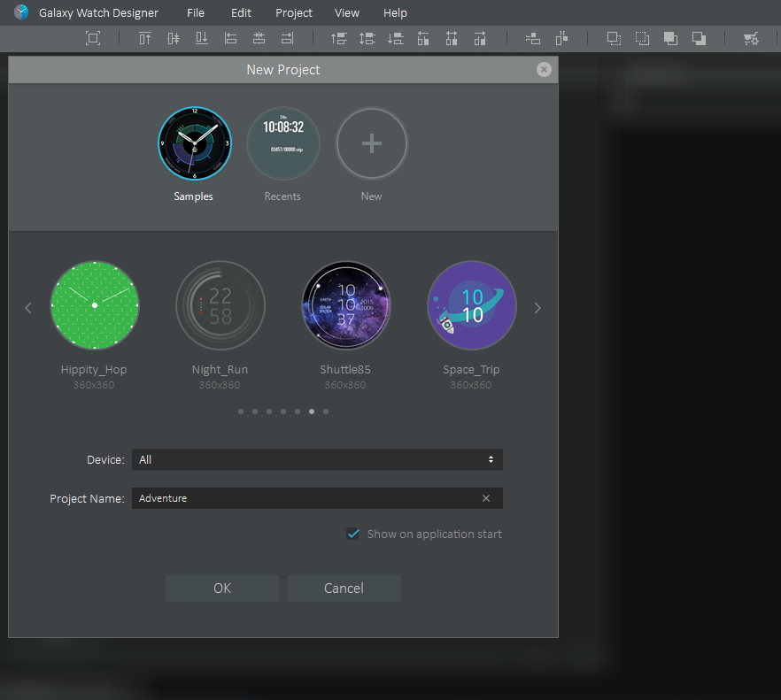The height and width of the screenshot is (700, 781).
Task: Click the distribute horizontal centers icon
Action: click(x=452, y=38)
